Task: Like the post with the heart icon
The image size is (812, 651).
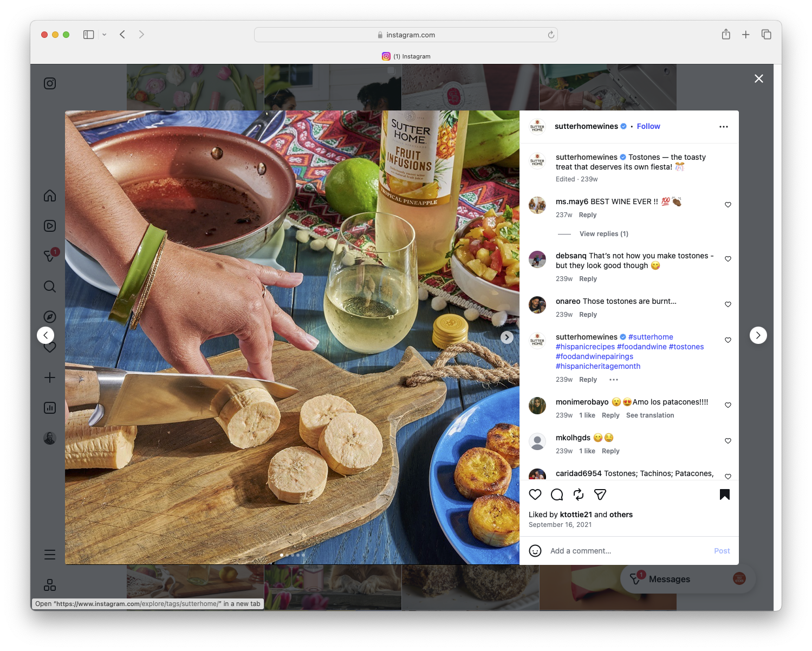Action: [x=535, y=494]
